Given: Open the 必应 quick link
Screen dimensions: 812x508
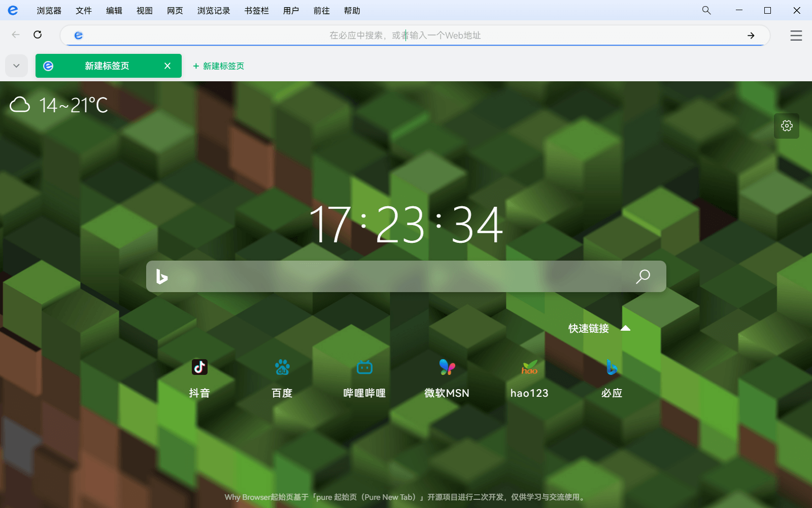Looking at the screenshot, I should click(x=612, y=377).
